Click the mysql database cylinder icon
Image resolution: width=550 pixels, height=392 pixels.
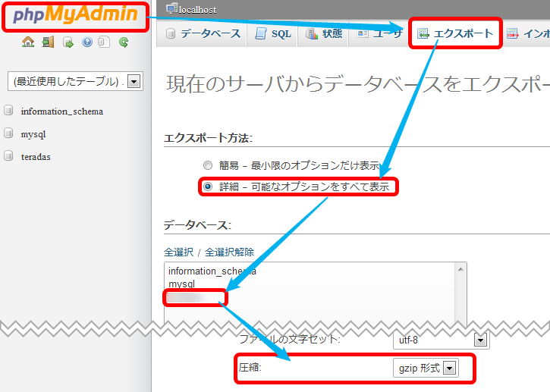point(8,133)
